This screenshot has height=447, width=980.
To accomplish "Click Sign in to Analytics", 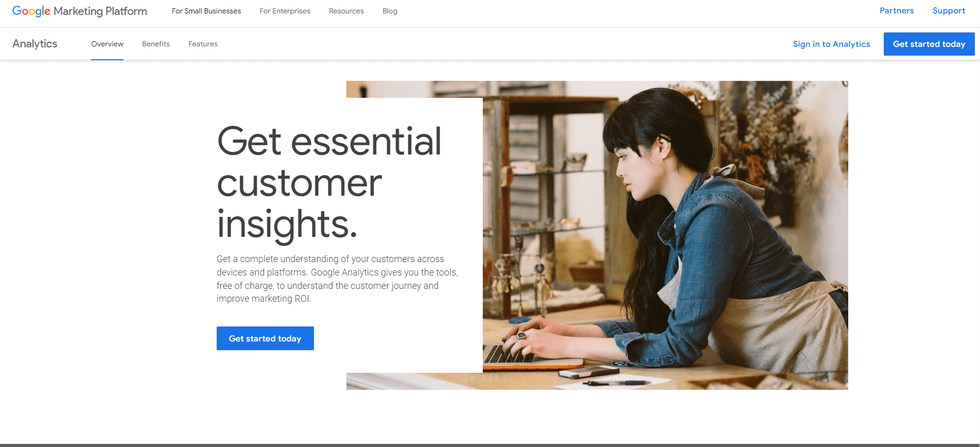I will [831, 44].
